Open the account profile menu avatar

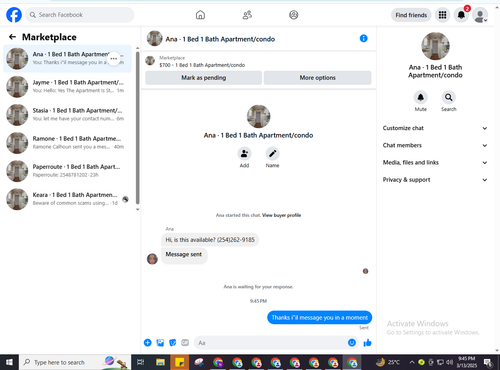(x=480, y=15)
